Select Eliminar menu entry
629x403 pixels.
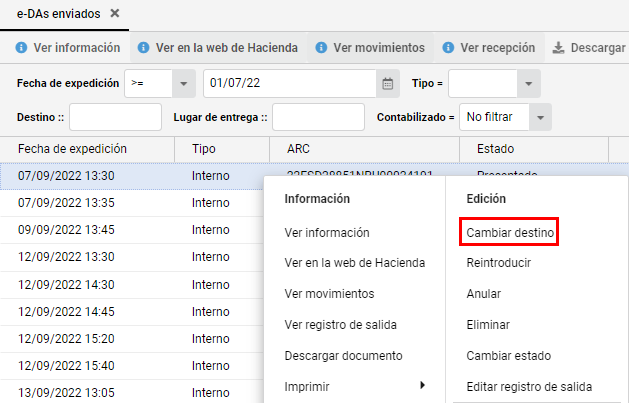pos(488,324)
